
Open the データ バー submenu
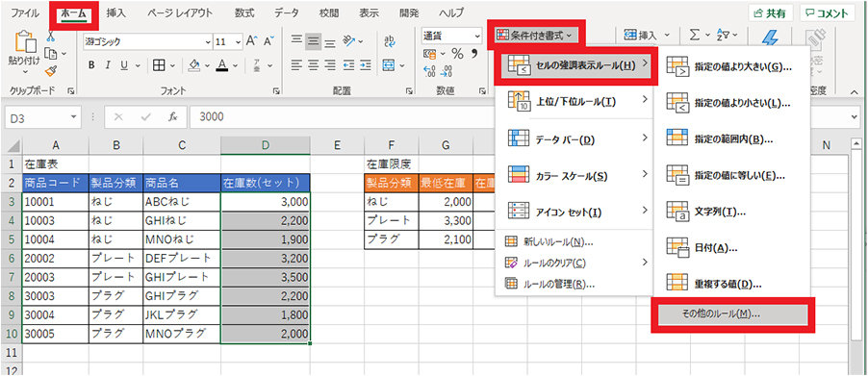pos(574,138)
